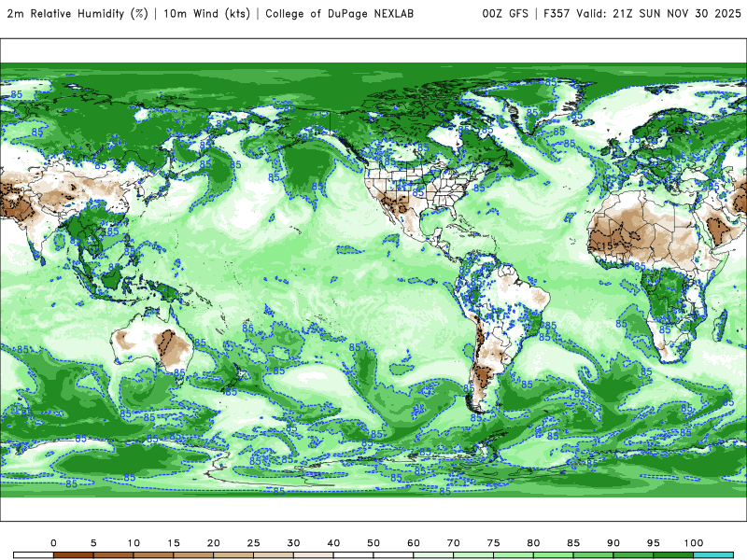
Task: Select the dark brown 0–5 legend swatch
Action: pyautogui.click(x=74, y=555)
